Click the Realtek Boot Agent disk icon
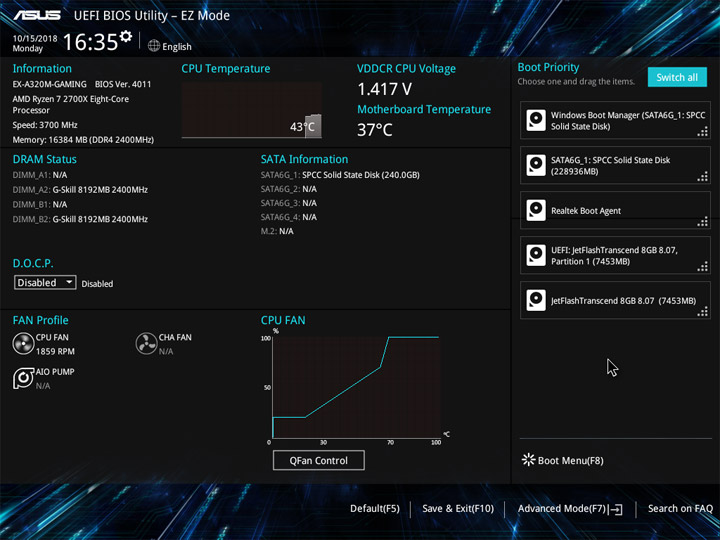 pyautogui.click(x=536, y=210)
